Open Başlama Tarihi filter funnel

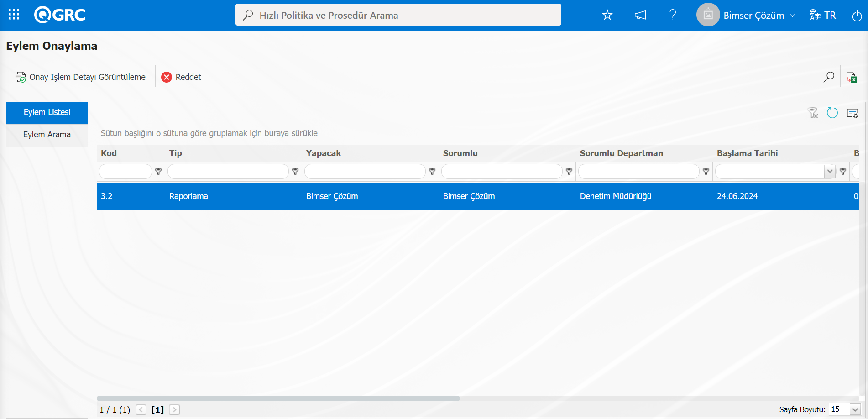click(x=843, y=171)
